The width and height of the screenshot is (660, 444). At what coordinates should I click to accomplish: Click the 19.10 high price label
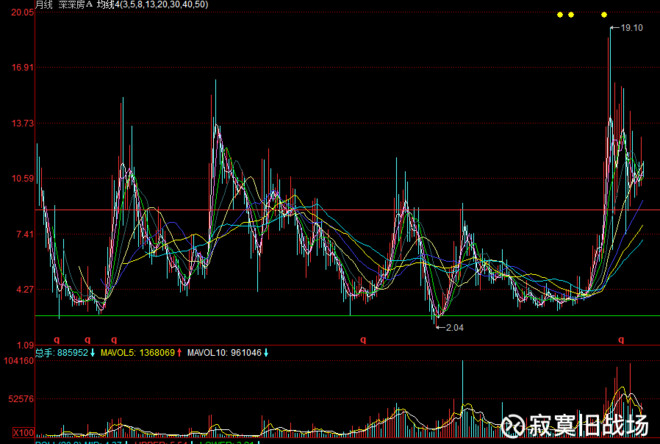631,28
